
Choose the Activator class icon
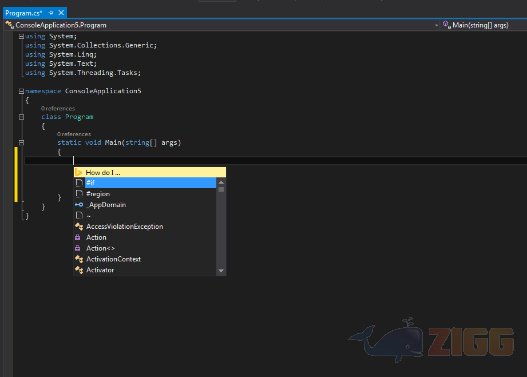(x=79, y=270)
